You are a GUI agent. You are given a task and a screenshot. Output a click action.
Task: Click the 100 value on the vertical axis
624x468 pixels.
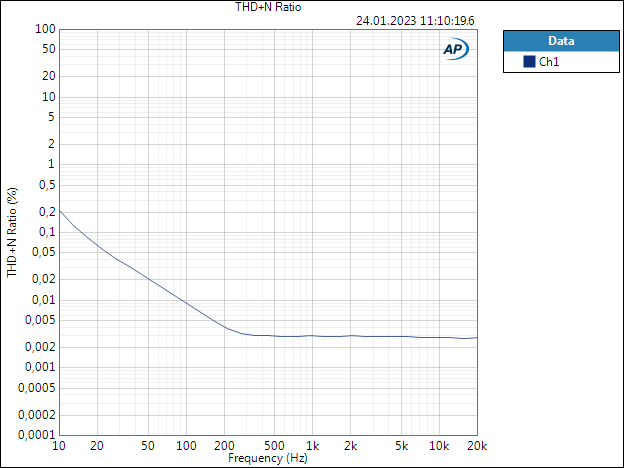click(45, 29)
